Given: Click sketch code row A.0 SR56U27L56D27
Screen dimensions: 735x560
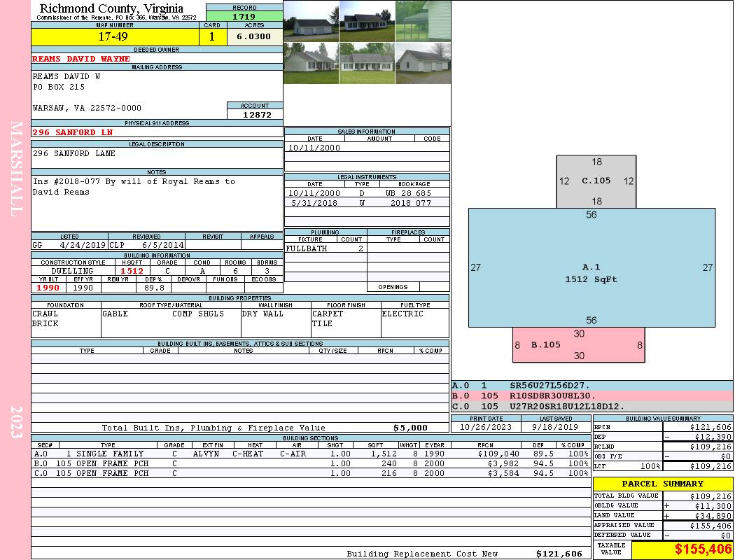Looking at the screenshot, I should 591,386.
